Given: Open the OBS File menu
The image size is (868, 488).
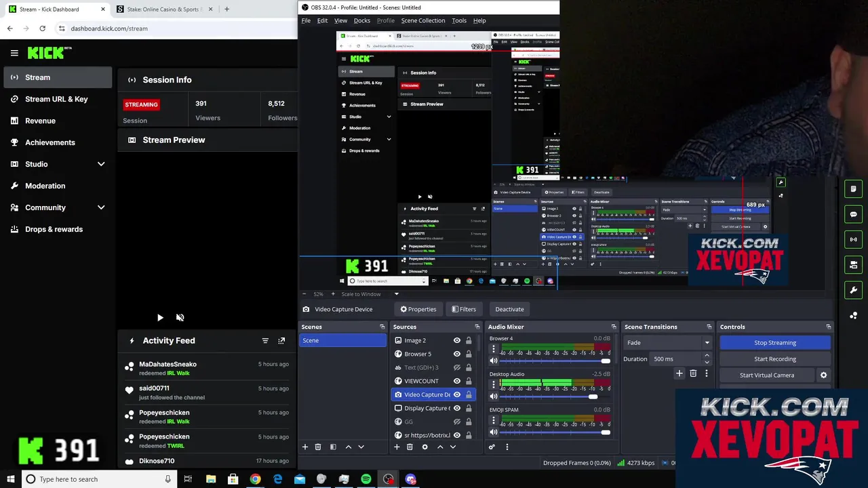Looking at the screenshot, I should point(306,20).
